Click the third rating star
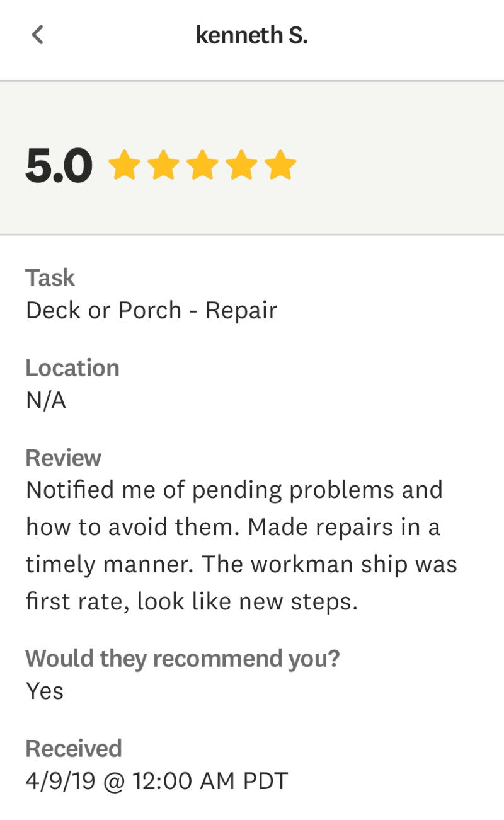This screenshot has width=504, height=820. (202, 165)
